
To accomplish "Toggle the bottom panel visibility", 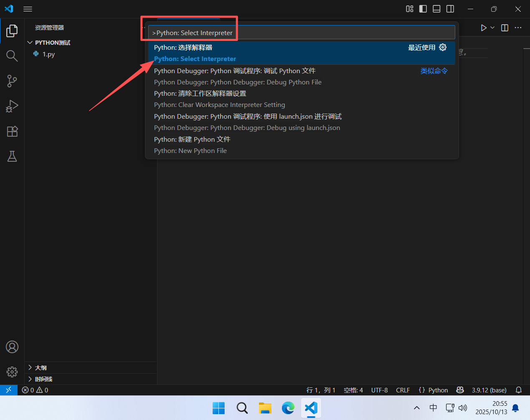I will pyautogui.click(x=436, y=9).
